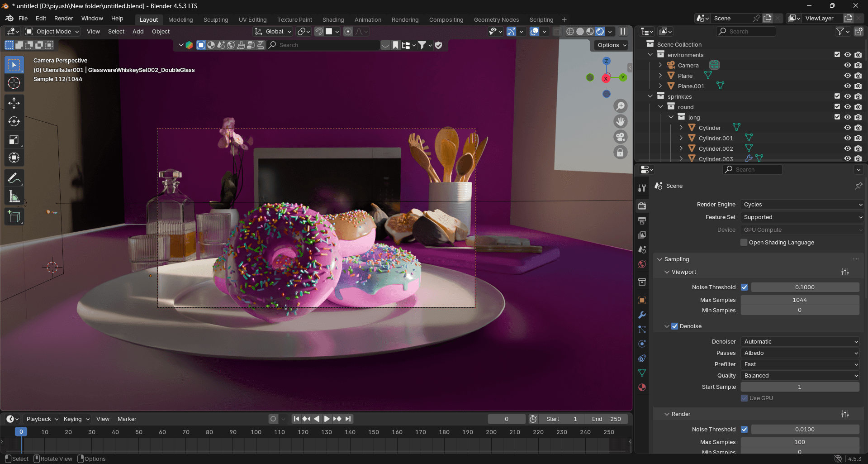
Task: Open the Playback popover
Action: click(42, 419)
